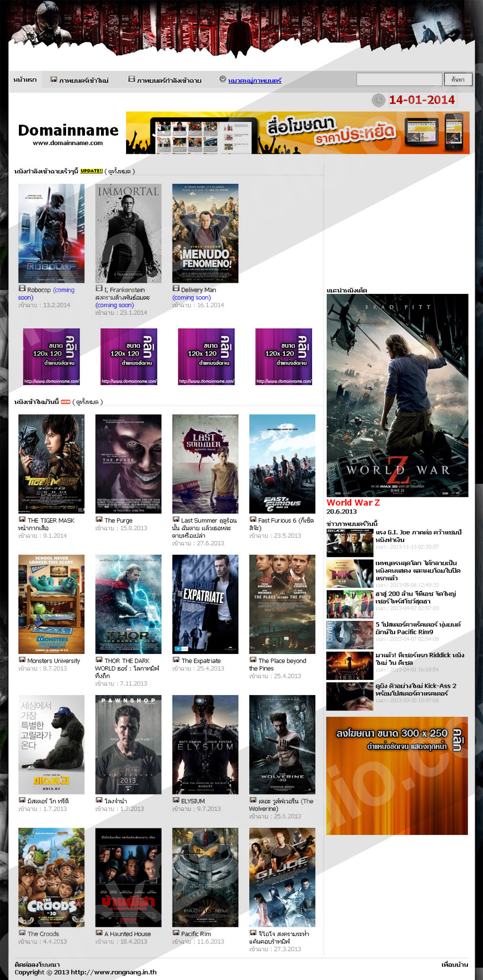Click the friends link at footer right
Viewport: 483px width, 980px height.
[x=455, y=964]
